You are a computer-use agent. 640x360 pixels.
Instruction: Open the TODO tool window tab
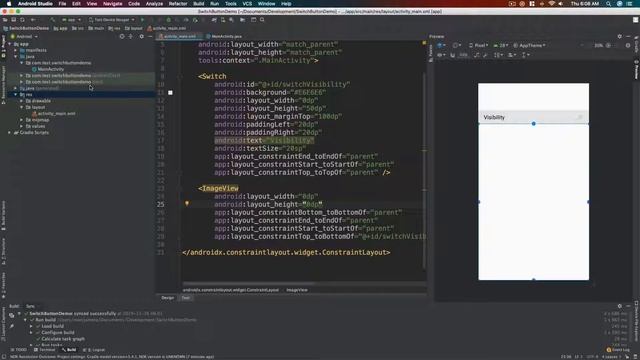[x=18, y=350]
